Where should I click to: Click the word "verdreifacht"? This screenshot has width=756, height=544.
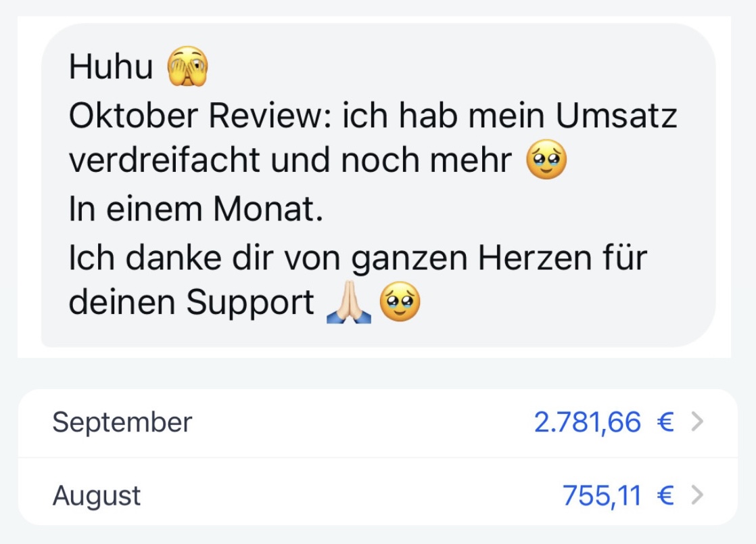[x=164, y=160]
